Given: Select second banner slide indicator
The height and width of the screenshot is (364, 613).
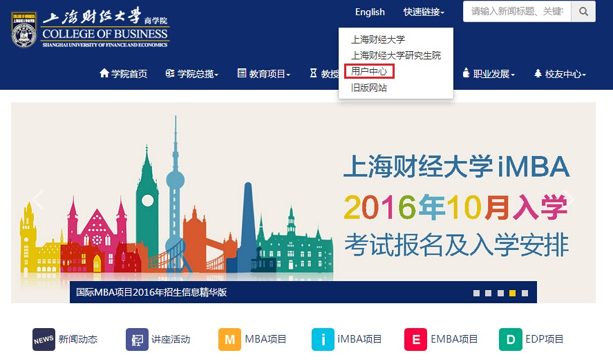Looking at the screenshot, I should click(x=489, y=293).
